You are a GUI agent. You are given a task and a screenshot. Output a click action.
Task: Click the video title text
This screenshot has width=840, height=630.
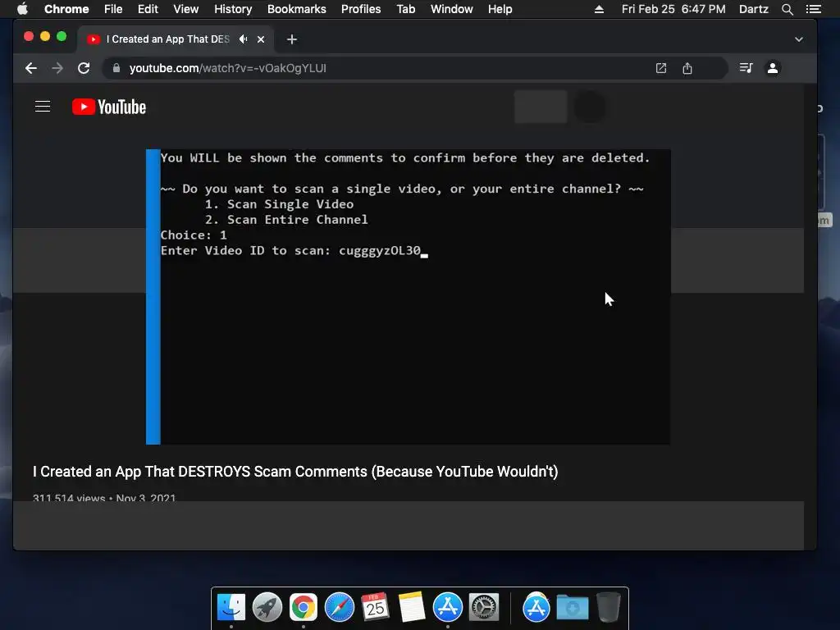[x=295, y=472]
